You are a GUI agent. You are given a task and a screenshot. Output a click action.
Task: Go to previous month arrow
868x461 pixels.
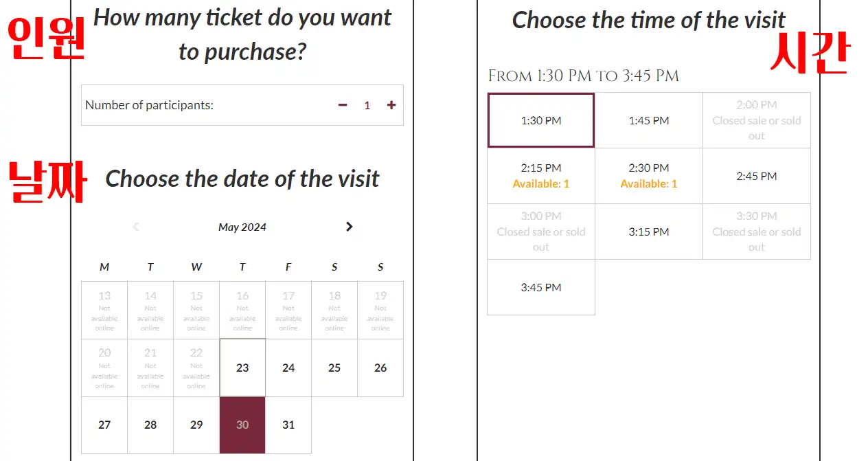pos(136,227)
